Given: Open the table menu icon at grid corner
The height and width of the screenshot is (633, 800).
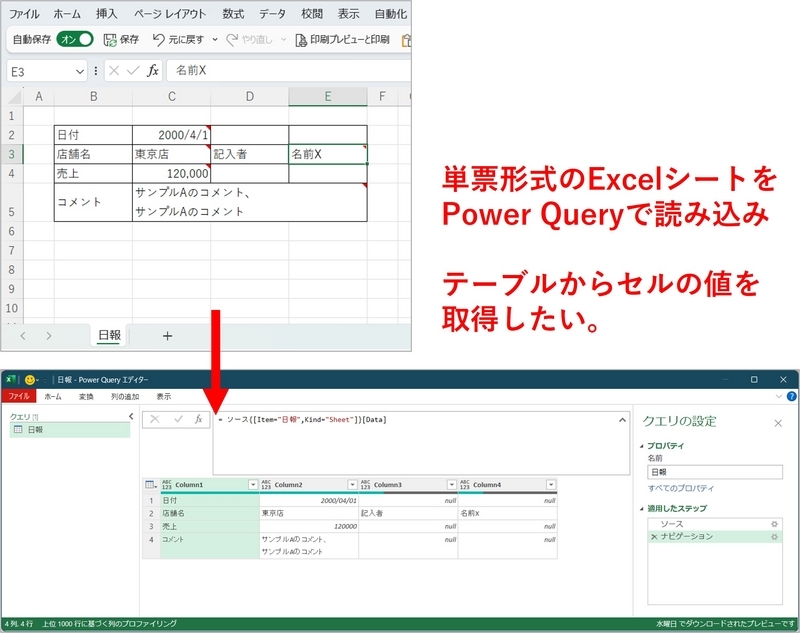Looking at the screenshot, I should [x=151, y=485].
